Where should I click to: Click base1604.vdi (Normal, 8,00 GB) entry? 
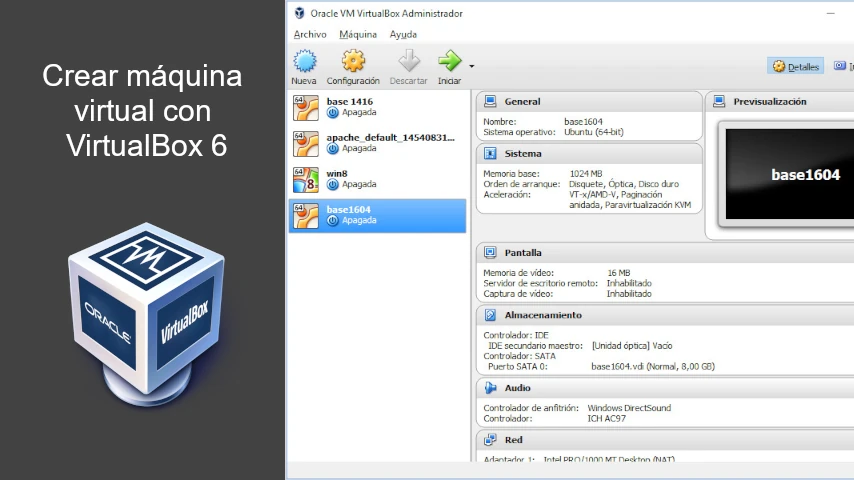tap(653, 367)
